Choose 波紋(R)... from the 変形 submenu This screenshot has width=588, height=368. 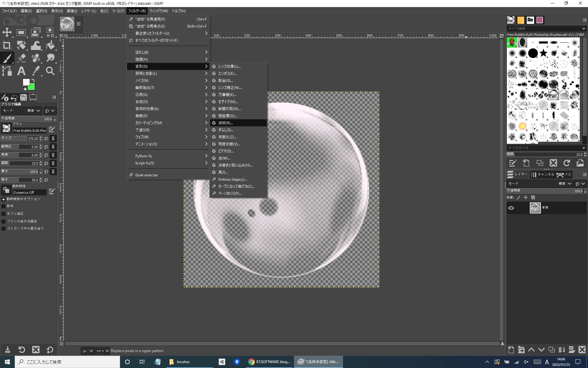[x=226, y=123]
